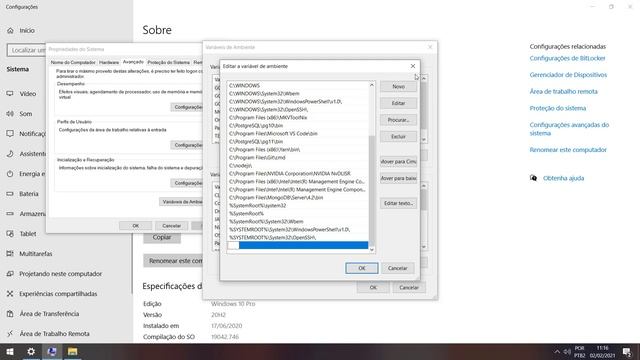
Task: Click the Editar texto... button
Action: pos(398,203)
